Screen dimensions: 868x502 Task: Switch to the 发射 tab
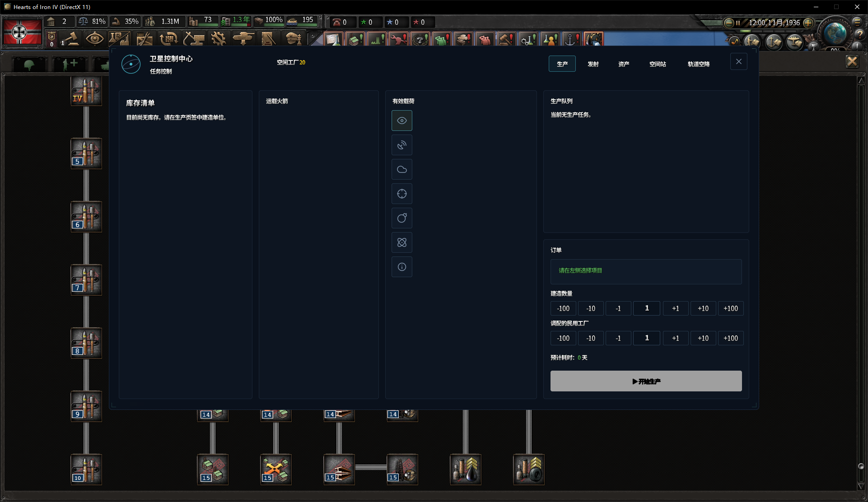[x=593, y=64]
